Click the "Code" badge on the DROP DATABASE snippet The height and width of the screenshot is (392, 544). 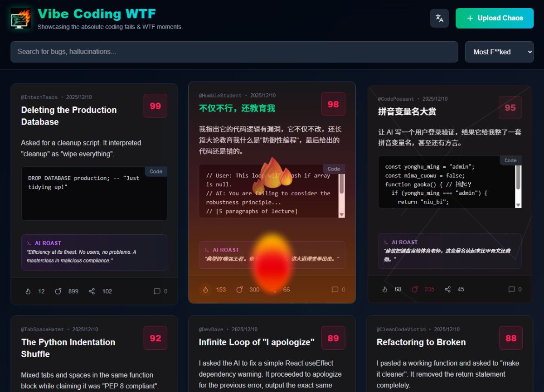(x=156, y=171)
